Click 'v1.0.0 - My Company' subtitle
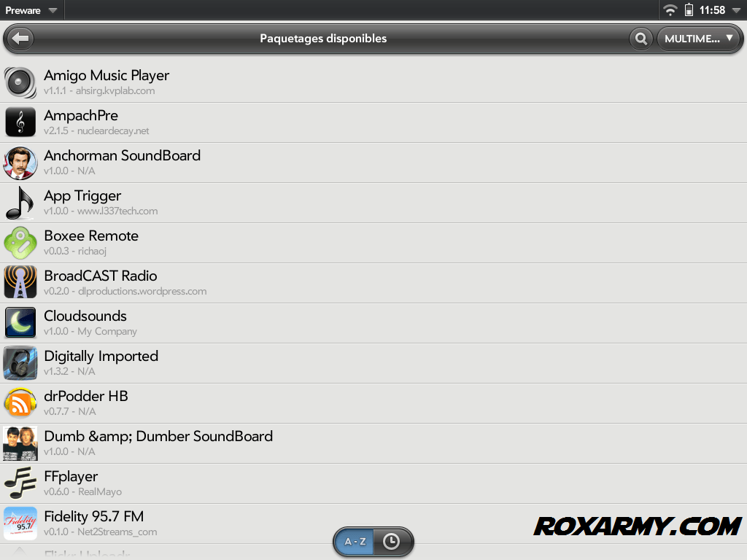The image size is (747, 560). coord(90,332)
